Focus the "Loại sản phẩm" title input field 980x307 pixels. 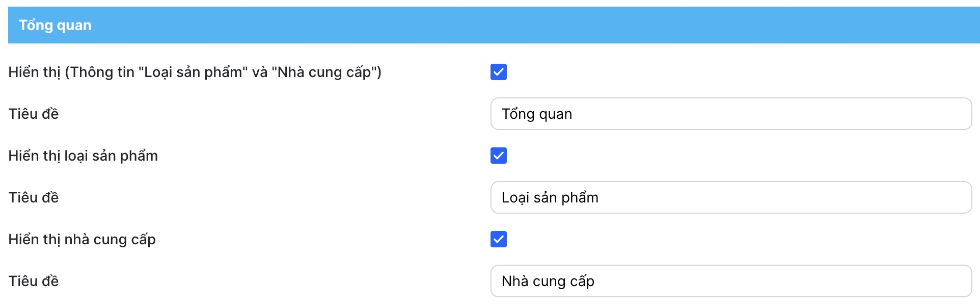pyautogui.click(x=730, y=197)
